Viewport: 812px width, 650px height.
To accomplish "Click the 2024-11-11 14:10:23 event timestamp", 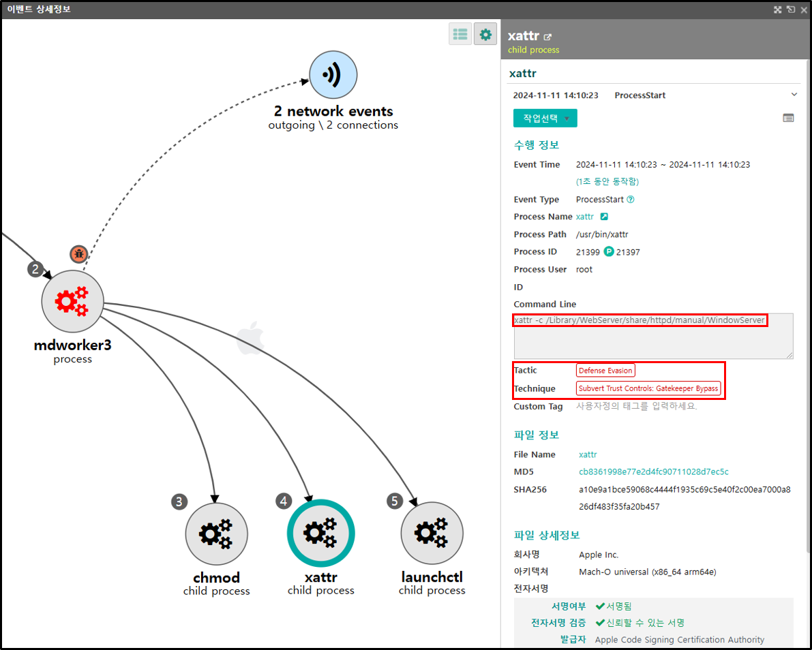I will tap(556, 95).
